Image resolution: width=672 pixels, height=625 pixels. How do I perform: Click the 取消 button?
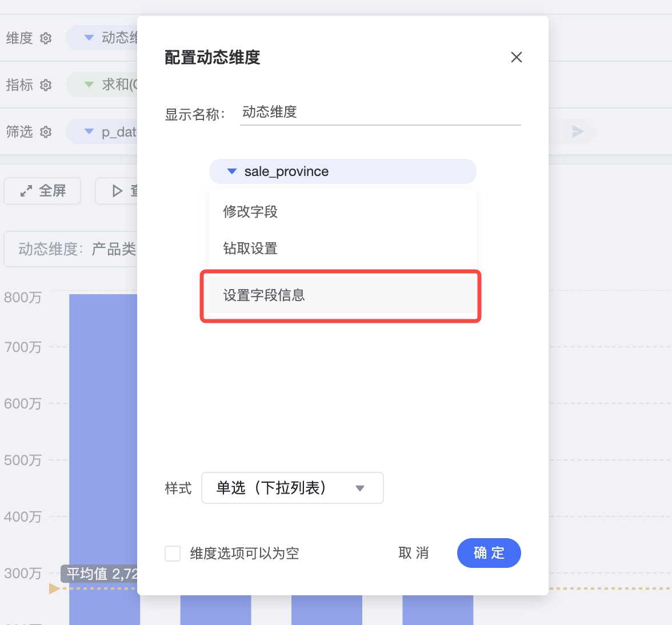[414, 553]
